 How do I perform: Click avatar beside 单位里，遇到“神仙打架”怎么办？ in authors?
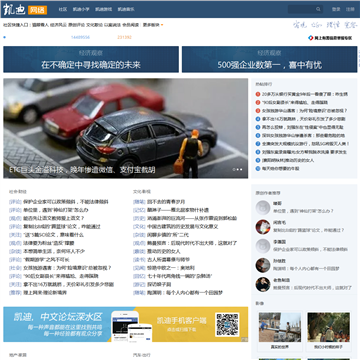pyautogui.click(x=263, y=208)
